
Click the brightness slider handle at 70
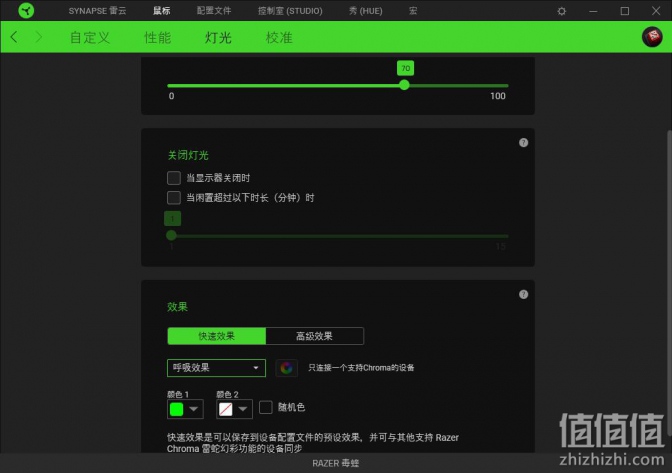point(404,85)
